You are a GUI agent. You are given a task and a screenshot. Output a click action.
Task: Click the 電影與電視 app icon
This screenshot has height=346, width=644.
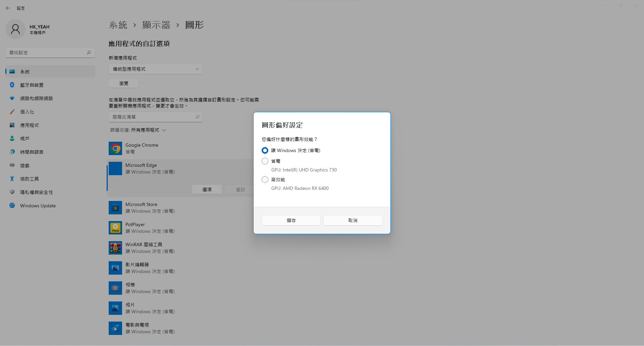tap(115, 328)
